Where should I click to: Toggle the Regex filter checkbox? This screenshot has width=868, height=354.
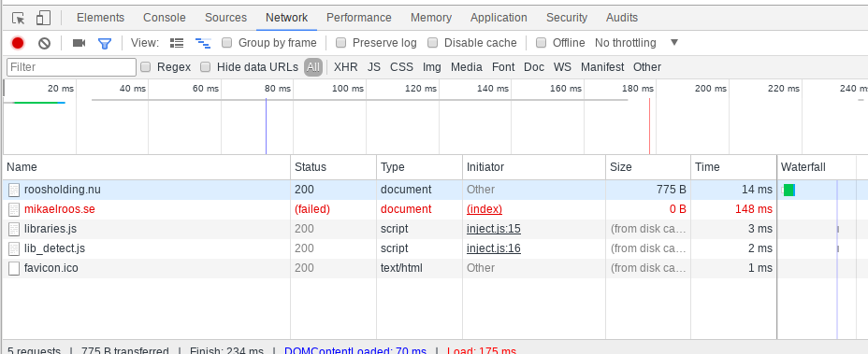146,67
